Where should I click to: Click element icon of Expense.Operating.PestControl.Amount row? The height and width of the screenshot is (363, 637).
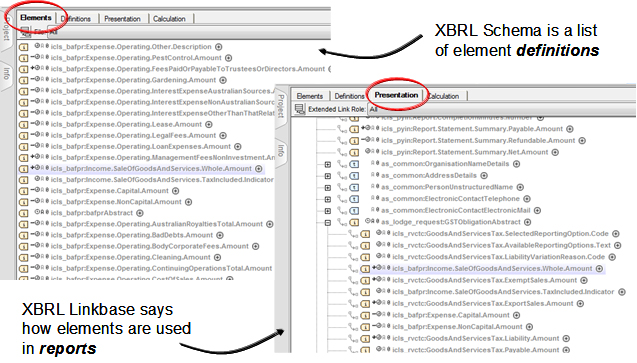pyautogui.click(x=24, y=58)
